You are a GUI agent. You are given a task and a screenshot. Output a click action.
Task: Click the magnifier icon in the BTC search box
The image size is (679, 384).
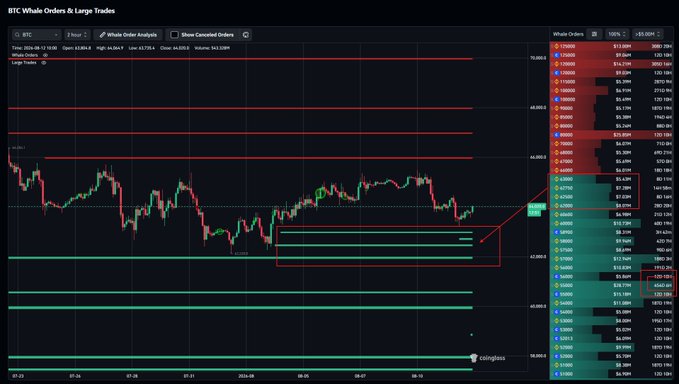(17, 35)
